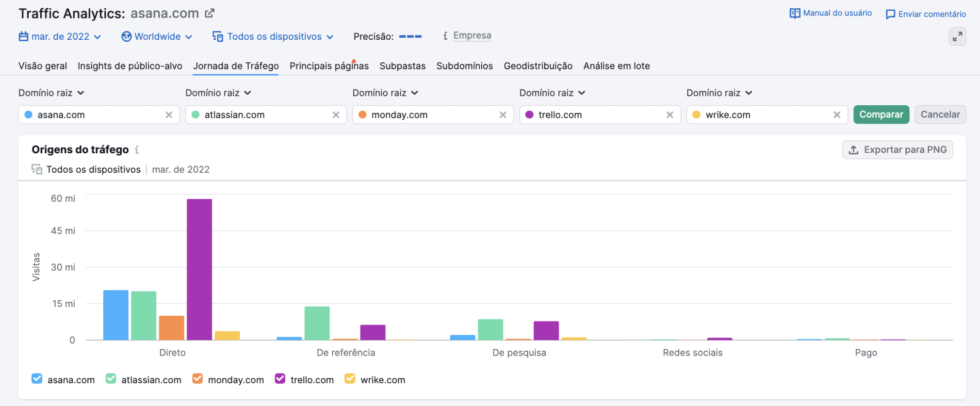980x406 pixels.
Task: Remove atlassian.com with its X icon
Action: coord(336,115)
